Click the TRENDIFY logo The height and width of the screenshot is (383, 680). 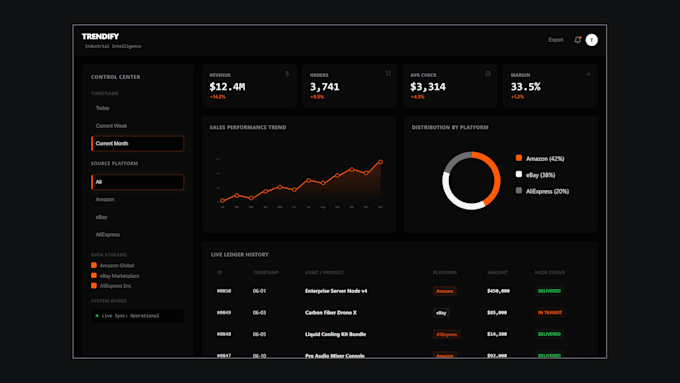(100, 36)
